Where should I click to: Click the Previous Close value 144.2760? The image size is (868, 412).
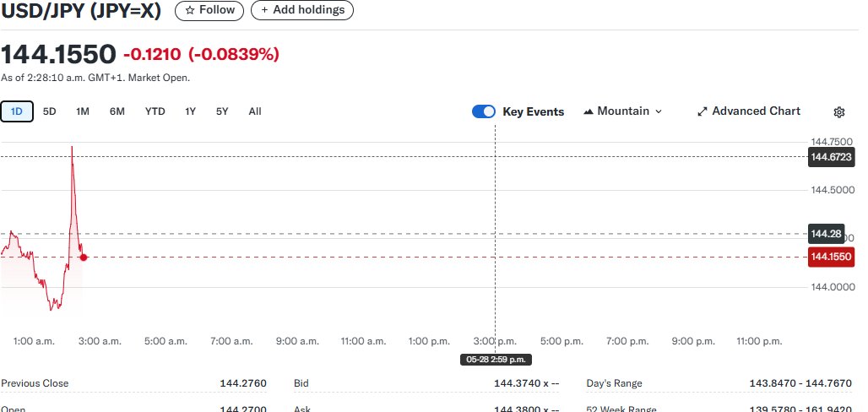[243, 383]
